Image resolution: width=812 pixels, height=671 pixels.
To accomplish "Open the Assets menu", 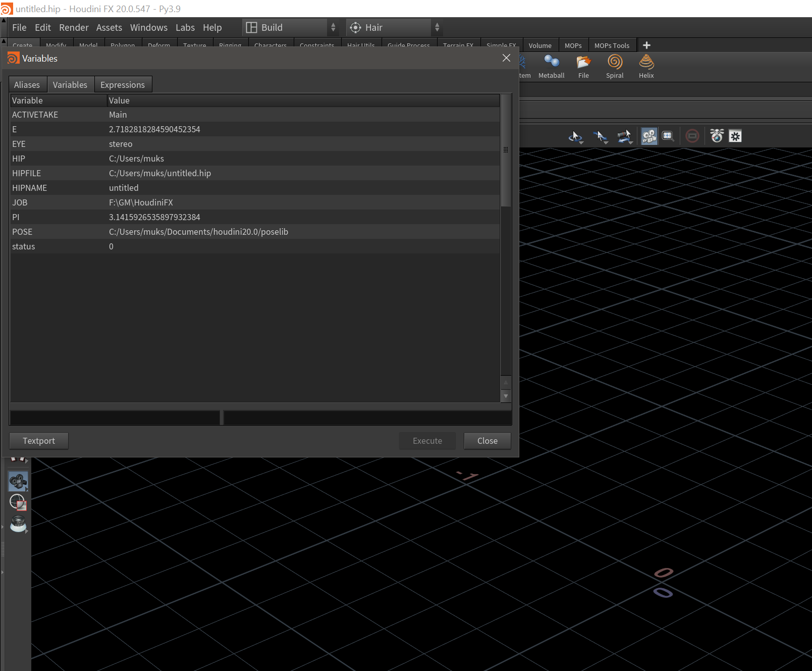I will (109, 28).
